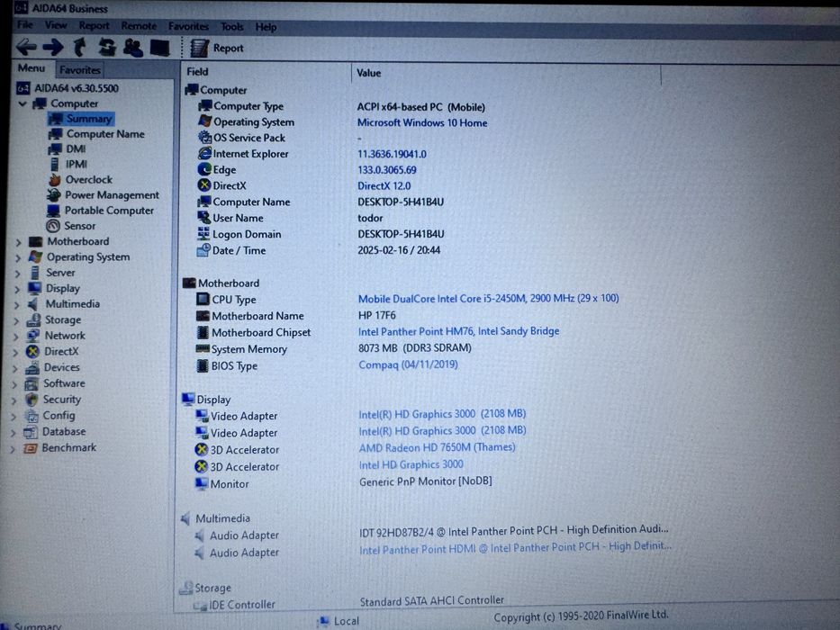Expand the Network tree node
The width and height of the screenshot is (840, 630).
click(15, 337)
